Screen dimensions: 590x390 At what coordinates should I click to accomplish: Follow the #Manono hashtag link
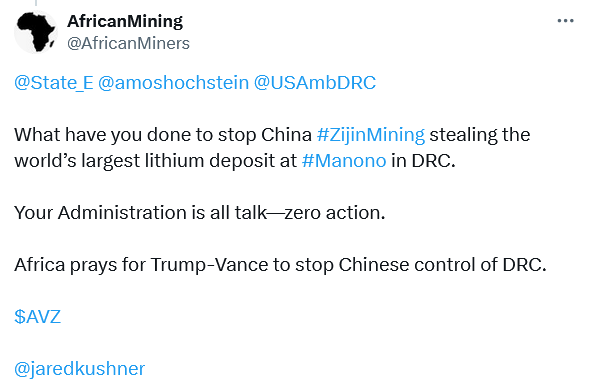click(x=344, y=161)
